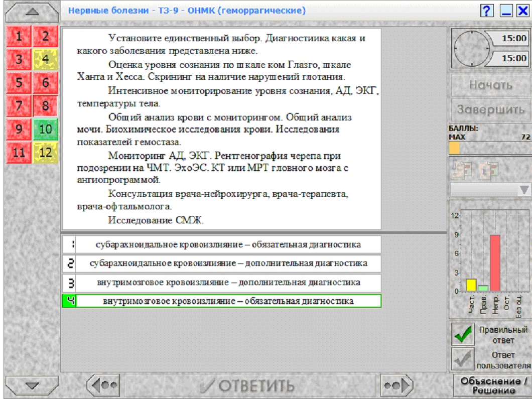The width and height of the screenshot is (532, 399).
Task: Click the yellow Част. bar in chart
Action: click(x=471, y=285)
